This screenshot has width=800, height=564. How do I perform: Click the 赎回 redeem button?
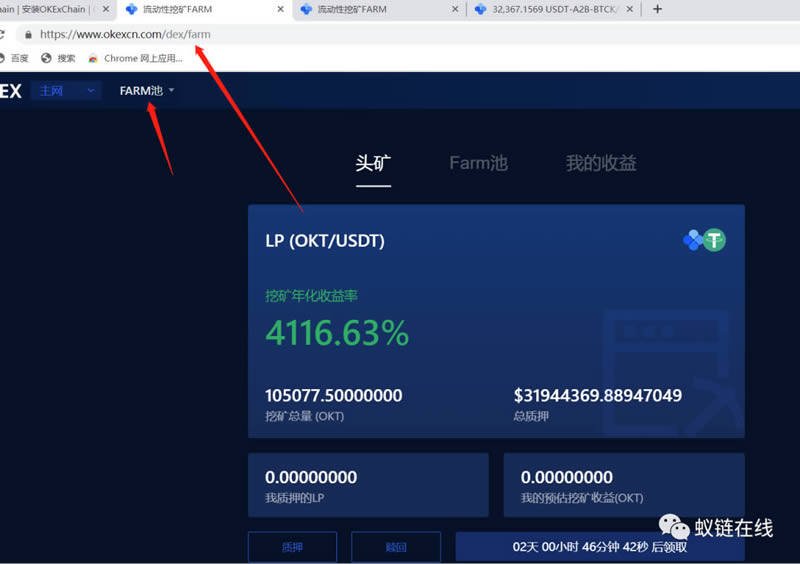pyautogui.click(x=396, y=547)
